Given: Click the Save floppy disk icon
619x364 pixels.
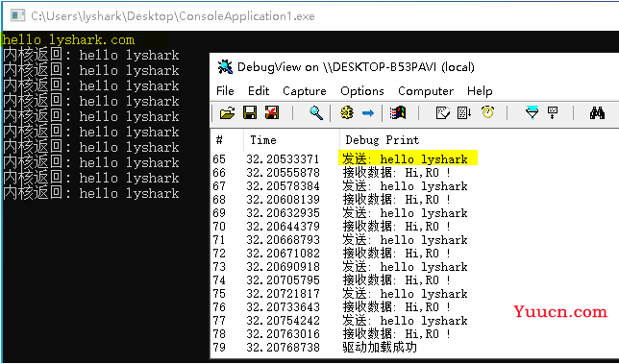Looking at the screenshot, I should [x=250, y=113].
